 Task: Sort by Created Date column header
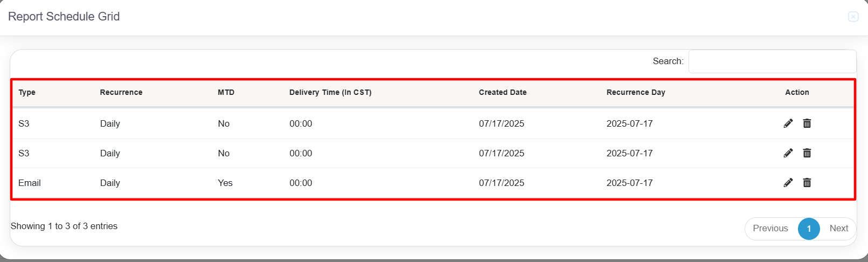[x=503, y=92]
